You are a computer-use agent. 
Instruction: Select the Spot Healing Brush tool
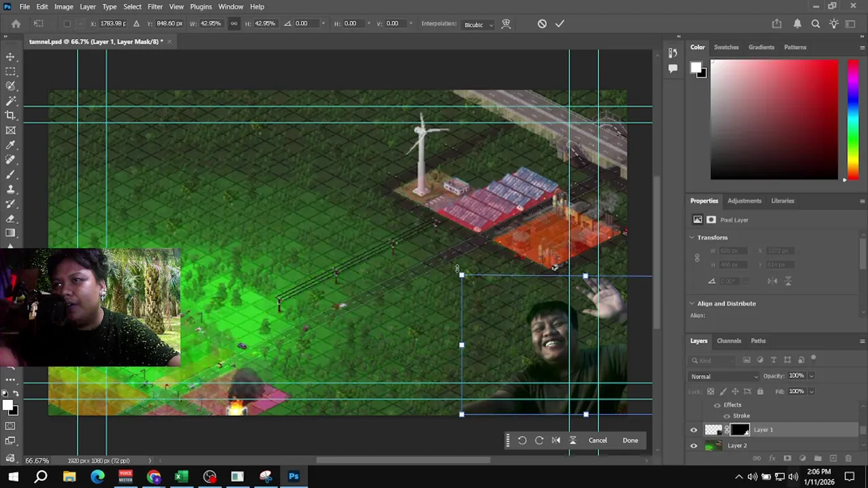[10, 160]
